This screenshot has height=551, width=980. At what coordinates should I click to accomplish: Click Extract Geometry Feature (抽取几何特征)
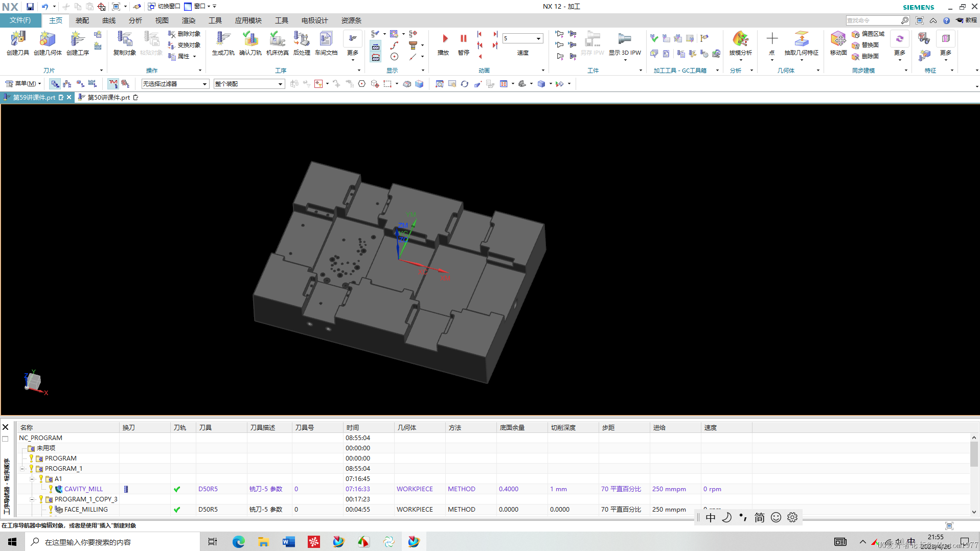point(801,43)
